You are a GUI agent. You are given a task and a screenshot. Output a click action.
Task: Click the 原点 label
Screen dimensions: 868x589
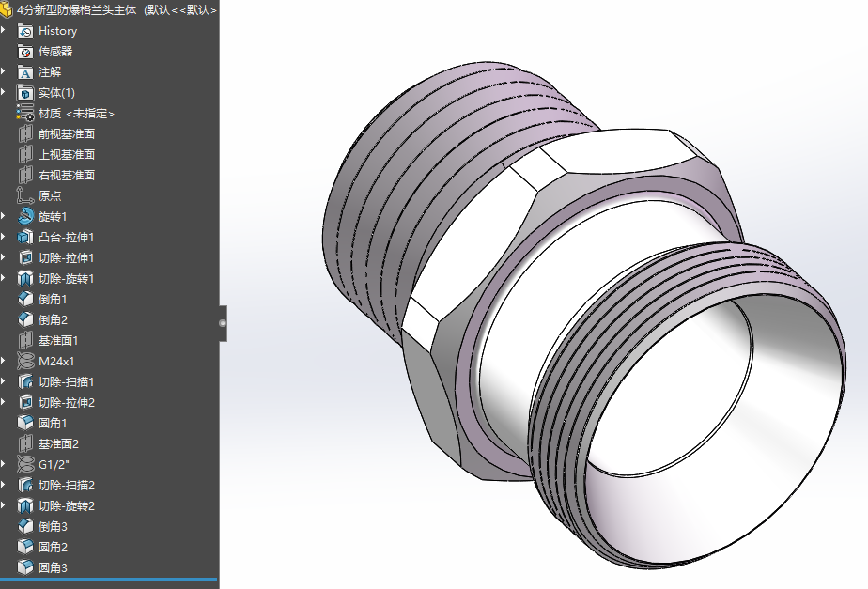(x=50, y=196)
